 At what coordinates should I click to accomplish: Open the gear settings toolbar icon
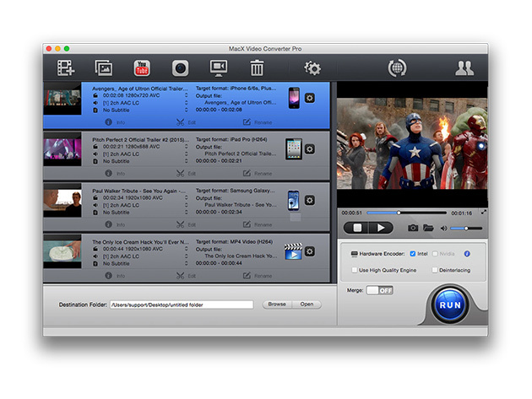point(312,68)
